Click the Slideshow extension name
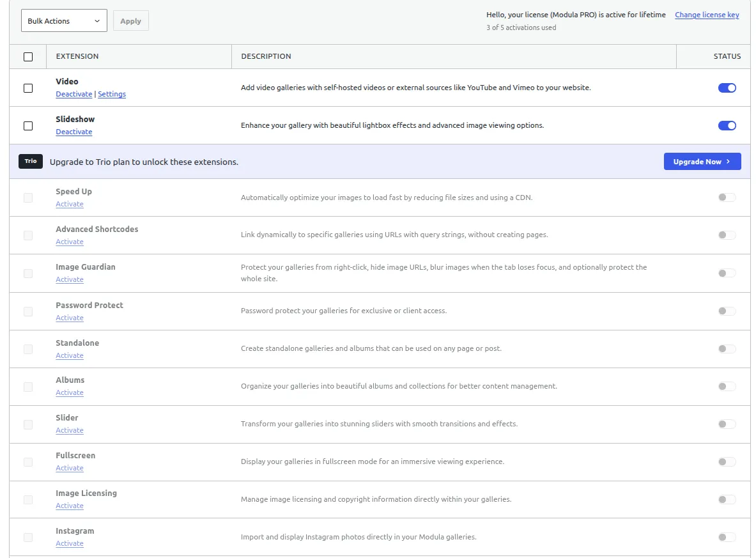Image resolution: width=756 pixels, height=558 pixels. tap(75, 119)
